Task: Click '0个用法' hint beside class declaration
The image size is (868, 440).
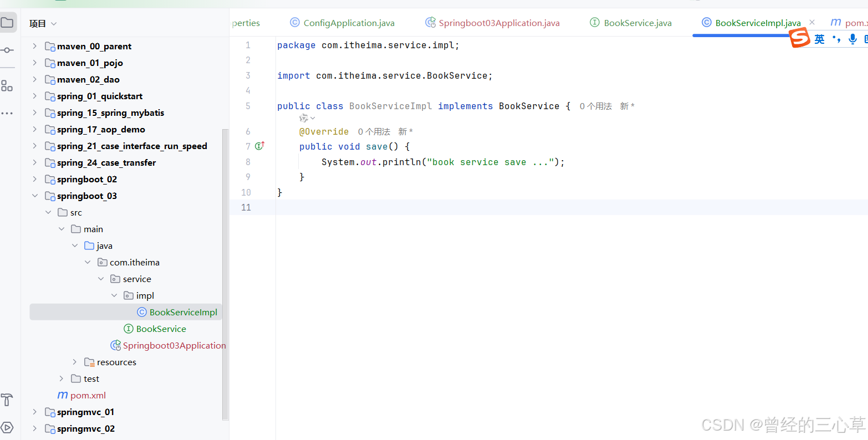Action: pyautogui.click(x=596, y=106)
